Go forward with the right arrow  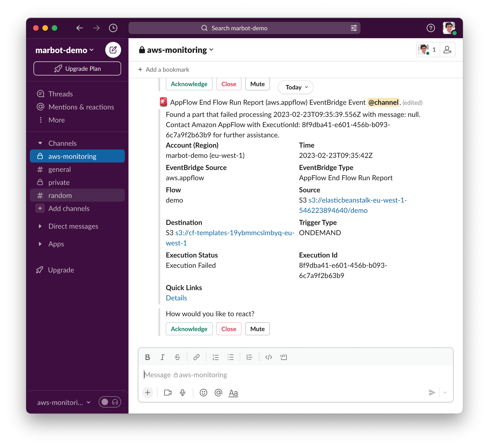pyautogui.click(x=96, y=28)
